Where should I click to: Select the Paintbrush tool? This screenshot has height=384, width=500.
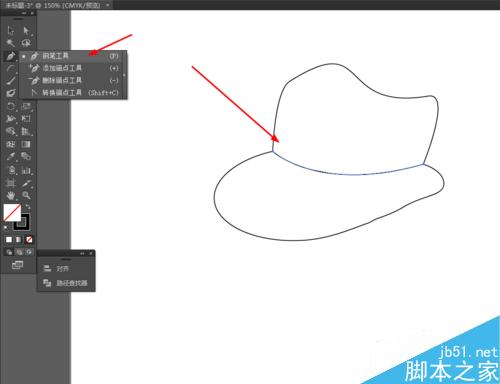[11, 81]
